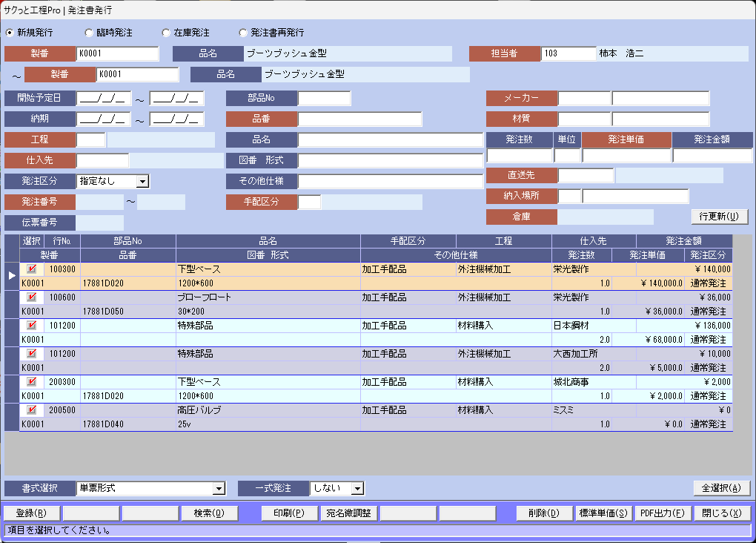Screen dimensions: 756x543
Task: Click the 行更新(U) row update button
Action: [x=720, y=217]
